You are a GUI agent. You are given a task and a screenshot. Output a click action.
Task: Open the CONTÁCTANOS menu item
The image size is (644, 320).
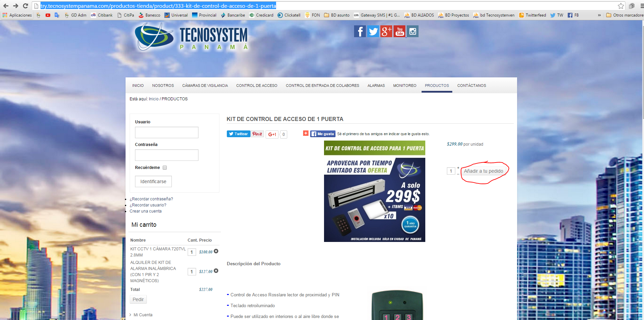click(472, 85)
